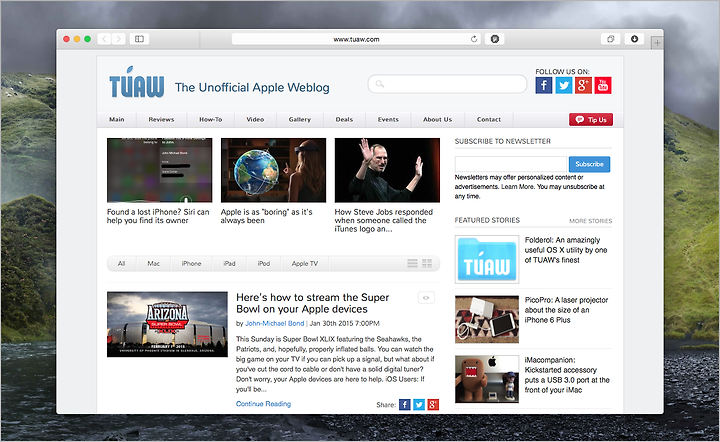The height and width of the screenshot is (442, 720).
Task: Go back with Safari's back arrow
Action: click(x=104, y=39)
